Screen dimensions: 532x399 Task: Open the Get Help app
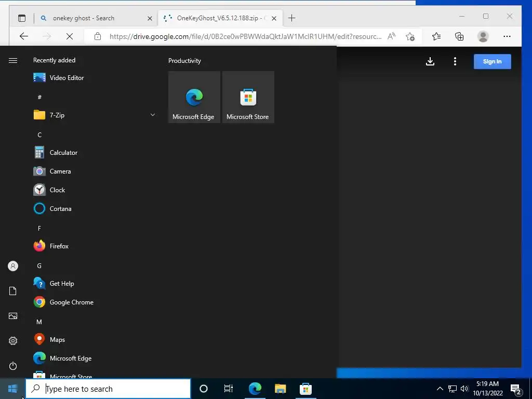(x=94, y=283)
